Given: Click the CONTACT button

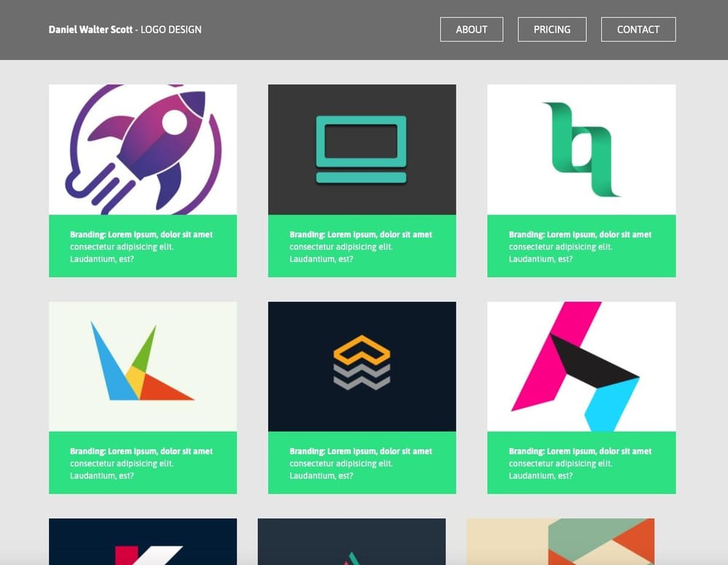Looking at the screenshot, I should (638, 29).
